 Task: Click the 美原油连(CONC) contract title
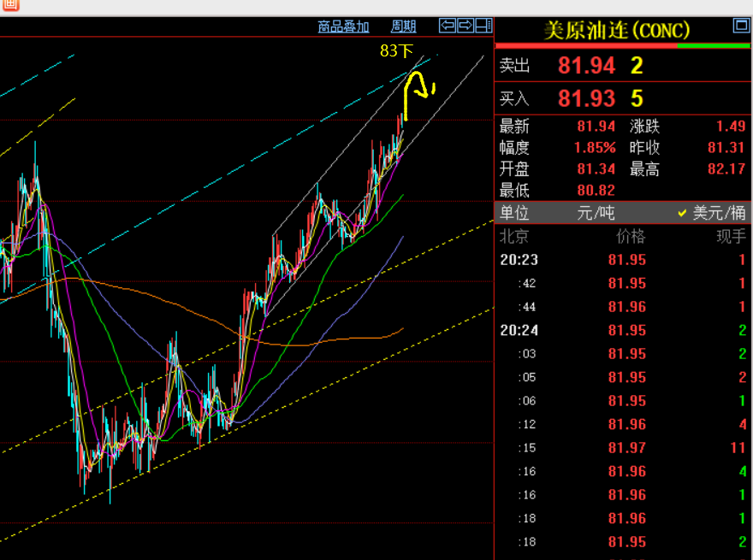tap(617, 31)
